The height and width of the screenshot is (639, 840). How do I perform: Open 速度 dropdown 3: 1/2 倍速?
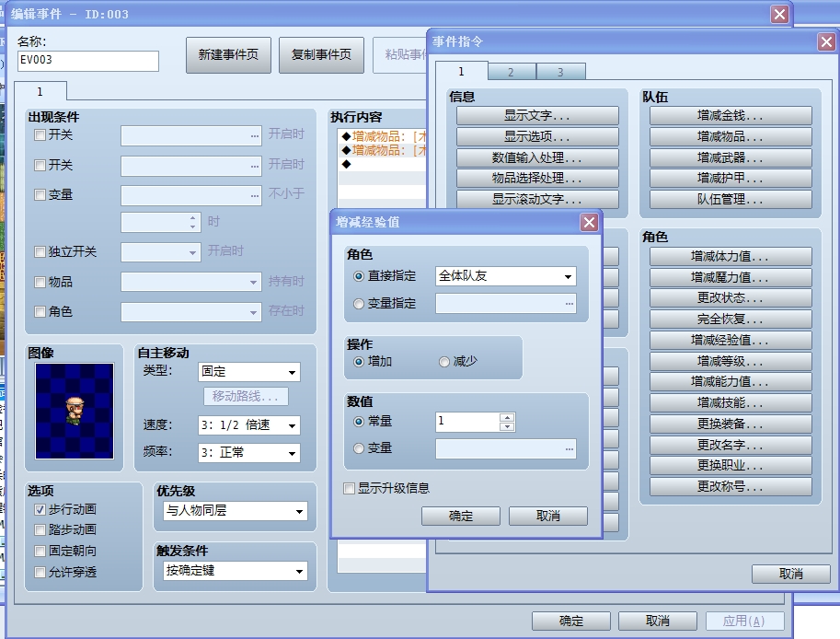point(249,425)
